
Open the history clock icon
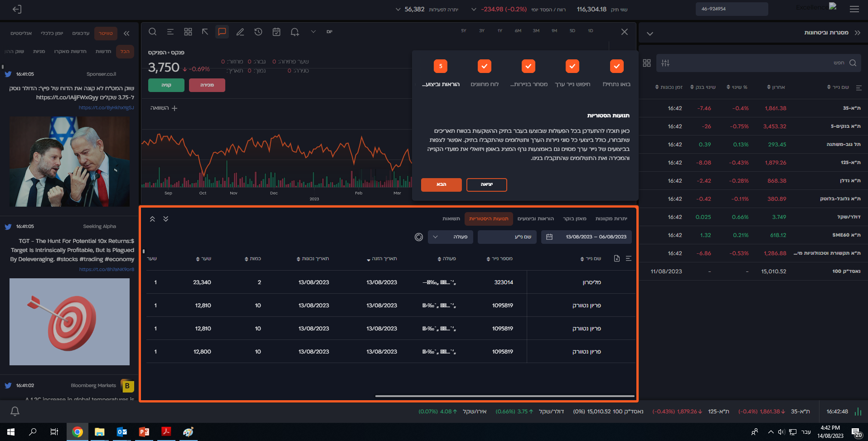click(258, 32)
